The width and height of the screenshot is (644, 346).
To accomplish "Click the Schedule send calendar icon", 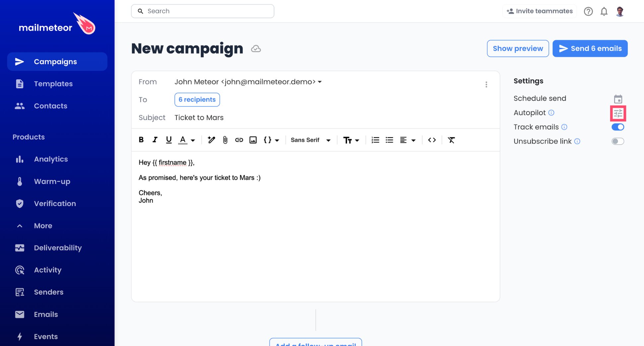I will coord(618,99).
